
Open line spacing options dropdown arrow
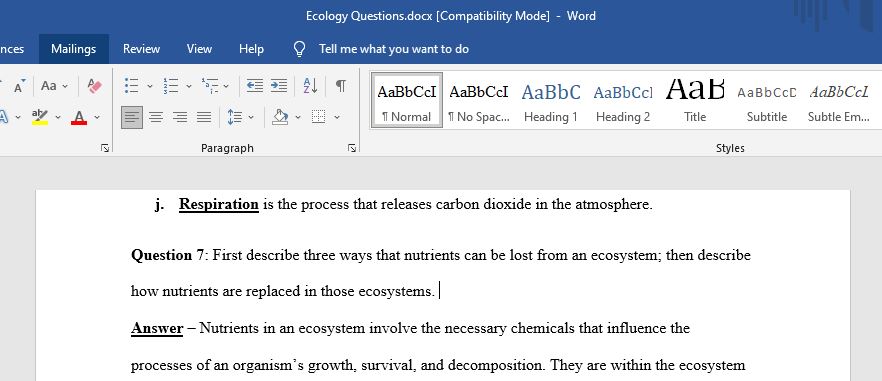coord(251,117)
